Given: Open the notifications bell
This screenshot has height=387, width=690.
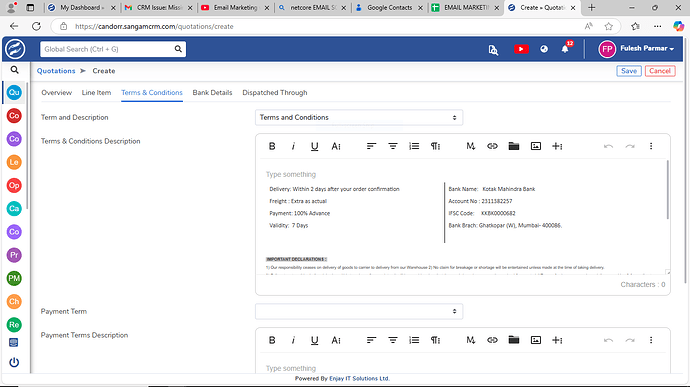Looking at the screenshot, I should [x=565, y=49].
